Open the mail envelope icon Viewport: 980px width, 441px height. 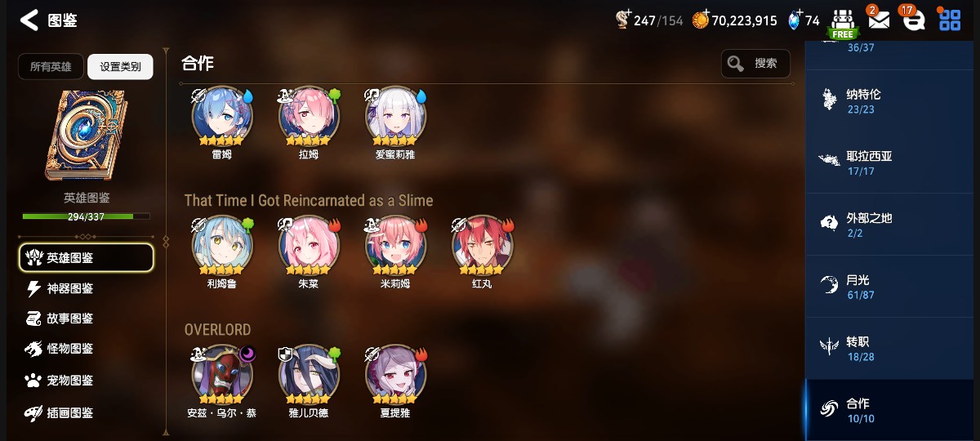tap(878, 20)
